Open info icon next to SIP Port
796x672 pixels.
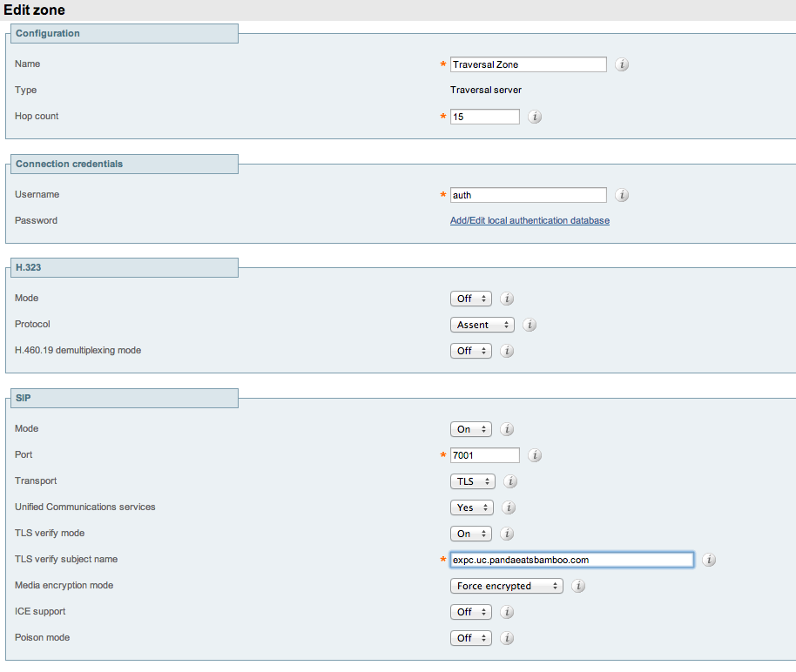(x=535, y=455)
